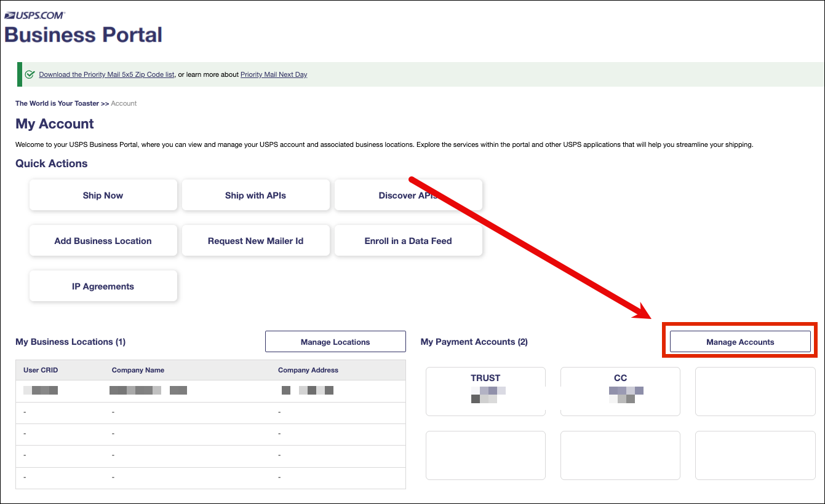Viewport: 825px width, 504px height.
Task: Select the CC payment account card
Action: tap(620, 391)
